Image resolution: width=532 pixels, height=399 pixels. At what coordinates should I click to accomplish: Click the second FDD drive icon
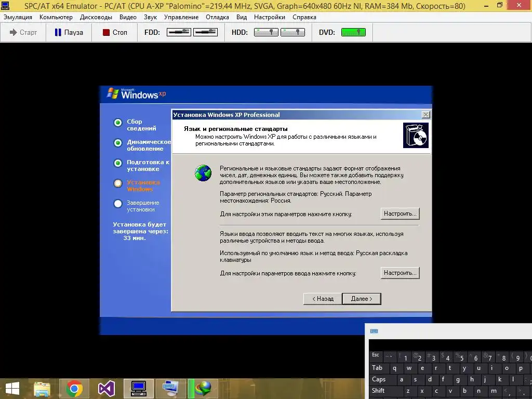[205, 32]
